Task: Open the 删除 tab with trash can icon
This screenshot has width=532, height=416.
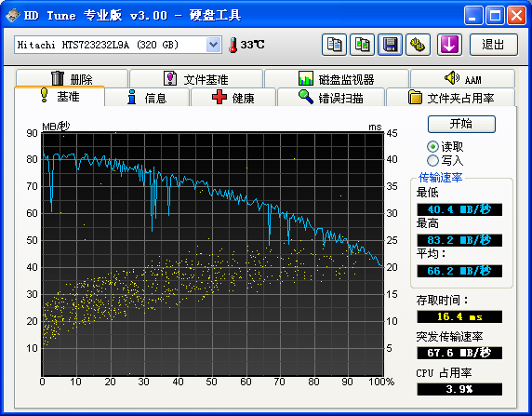Action: click(x=72, y=78)
